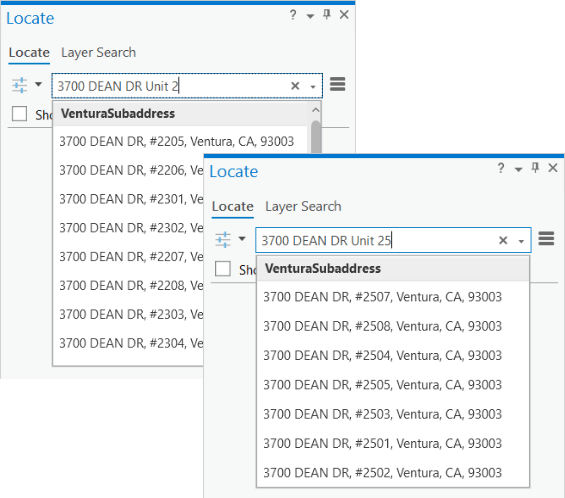Image resolution: width=565 pixels, height=498 pixels.
Task: Select Locate tab in back pane
Action: pyautogui.click(x=29, y=53)
